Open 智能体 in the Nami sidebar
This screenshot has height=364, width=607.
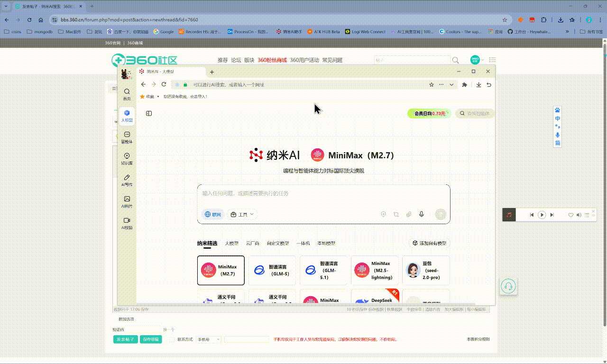tap(127, 137)
